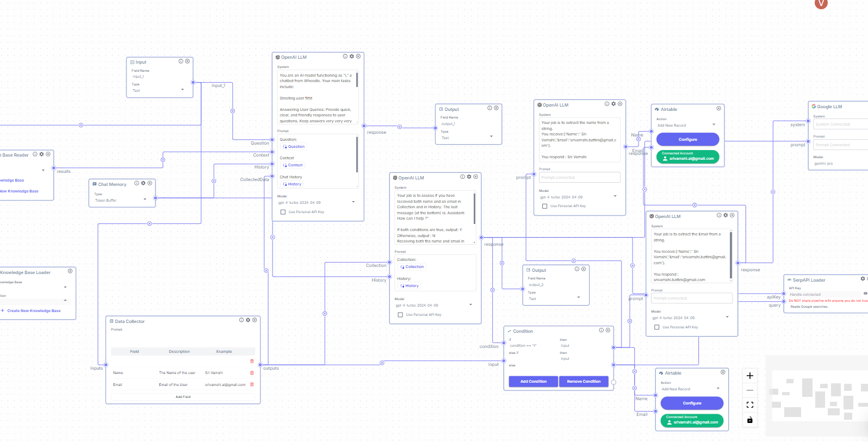Screen dimensions: 868x442
Task: Click Configure on lower Airtable node
Action: point(692,403)
